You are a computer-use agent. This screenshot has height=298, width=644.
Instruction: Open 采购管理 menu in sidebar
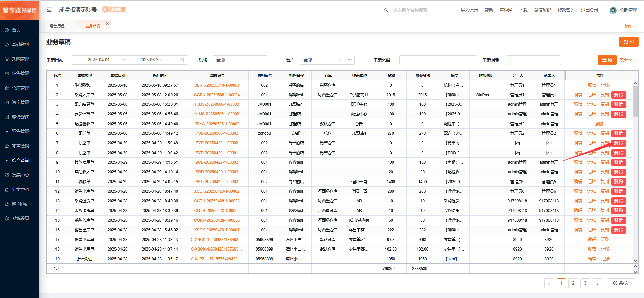pyautogui.click(x=20, y=59)
